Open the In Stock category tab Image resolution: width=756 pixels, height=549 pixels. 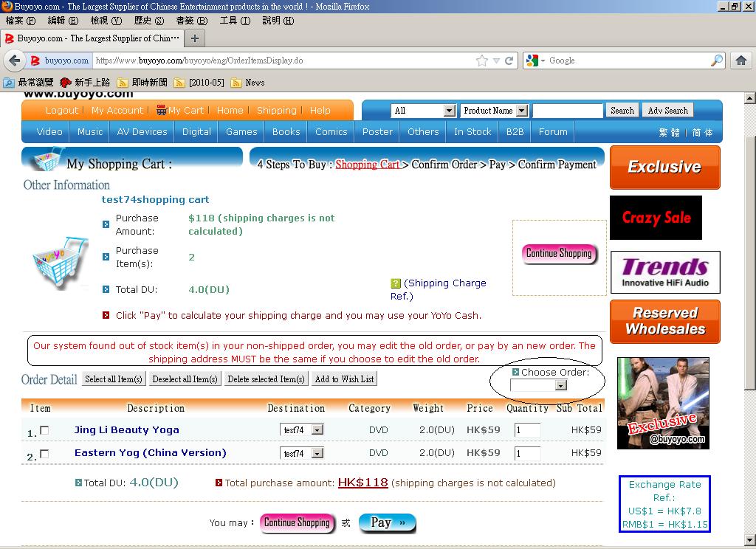point(472,131)
